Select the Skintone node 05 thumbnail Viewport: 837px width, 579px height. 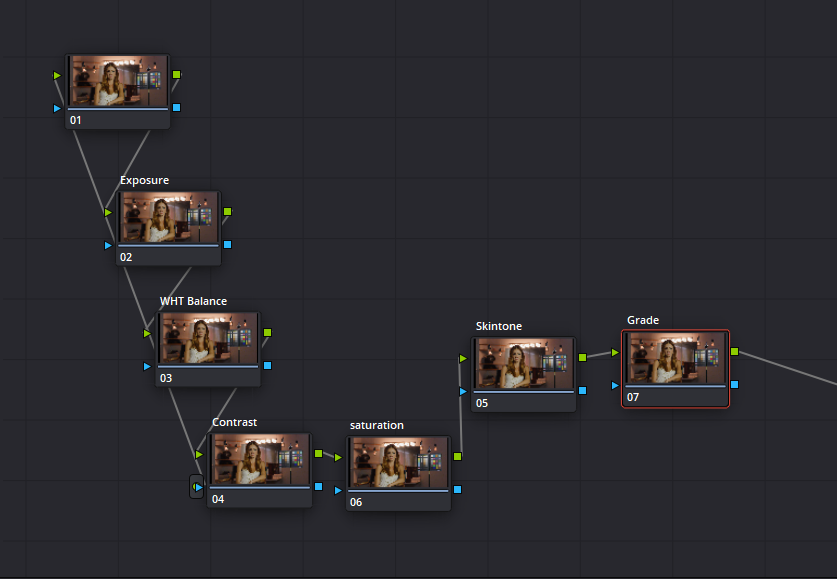pyautogui.click(x=523, y=364)
